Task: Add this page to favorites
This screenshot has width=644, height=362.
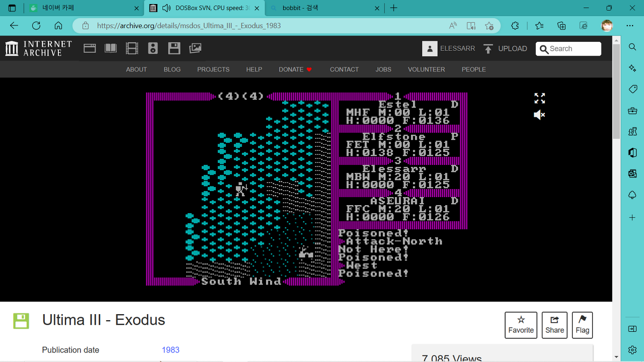Action: point(489,26)
